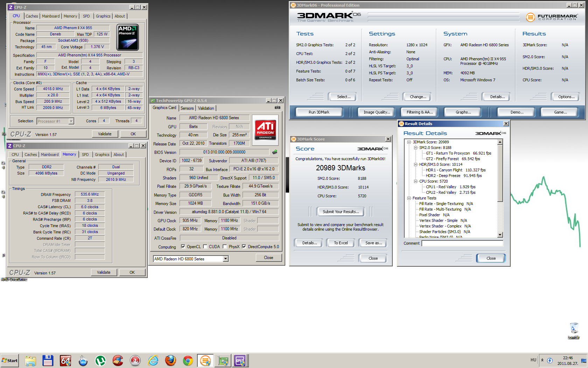Click the ATI Radeon logo in GPU-Z
Image resolution: width=588 pixels, height=368 pixels.
265,130
